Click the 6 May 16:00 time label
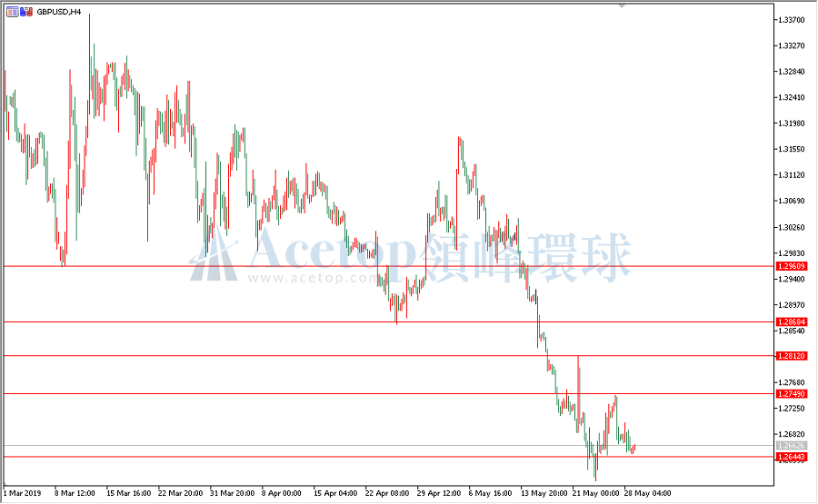Image resolution: width=818 pixels, height=504 pixels. pyautogui.click(x=490, y=493)
